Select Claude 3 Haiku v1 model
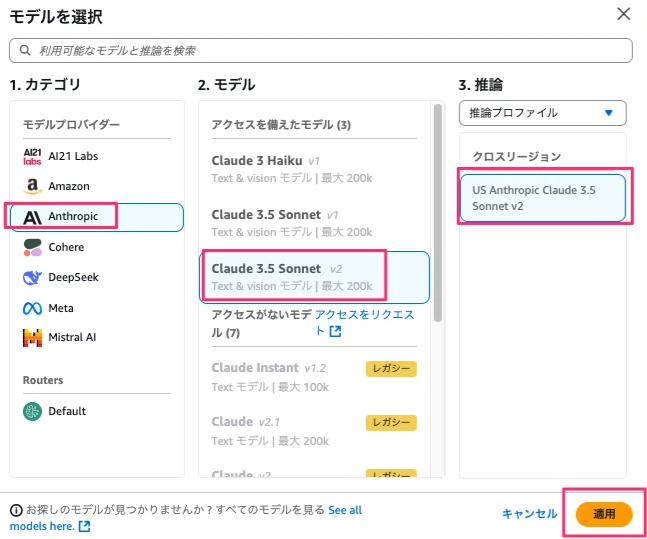Screen dimensions: 647x539 pyautogui.click(x=314, y=169)
